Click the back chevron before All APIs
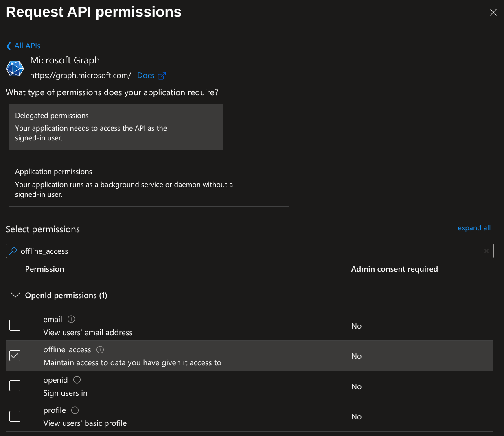Screen dimensions: 504x436 coord(9,46)
